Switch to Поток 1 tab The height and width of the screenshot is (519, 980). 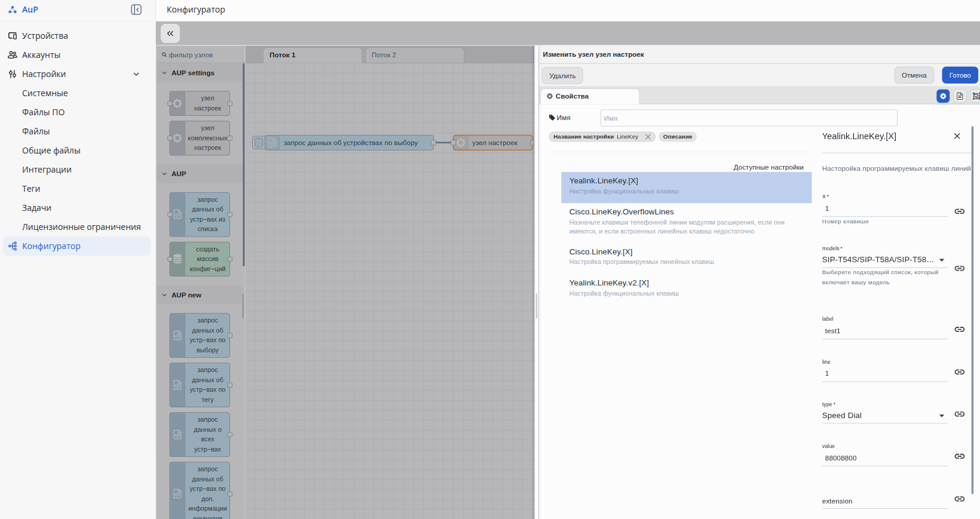pyautogui.click(x=312, y=55)
